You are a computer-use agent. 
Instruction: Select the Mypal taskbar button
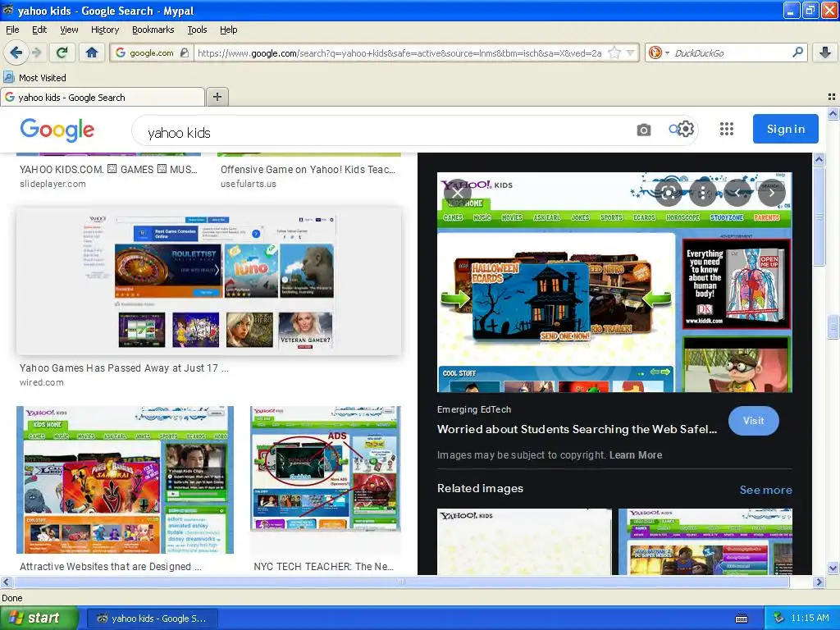152,619
